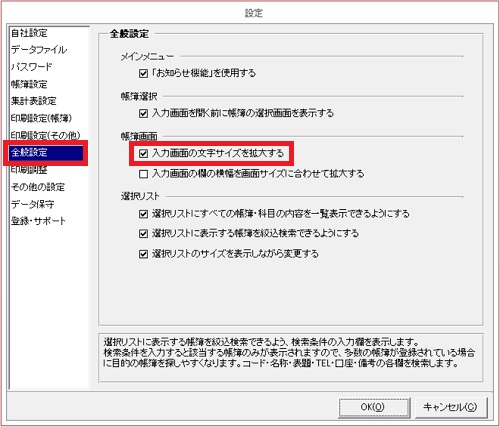
Task: Select 帳簿設定 from the left list
Action: (x=29, y=84)
